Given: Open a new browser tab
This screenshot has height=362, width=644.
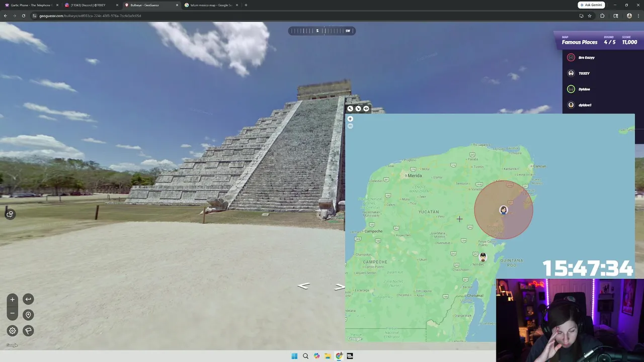Looking at the screenshot, I should pos(246,5).
